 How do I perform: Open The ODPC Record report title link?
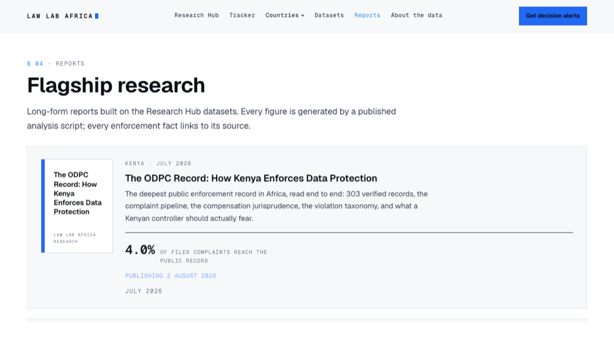tap(251, 179)
